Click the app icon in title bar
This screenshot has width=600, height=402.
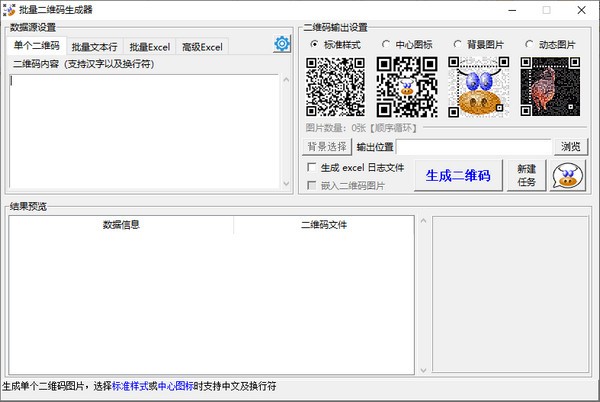8,10
